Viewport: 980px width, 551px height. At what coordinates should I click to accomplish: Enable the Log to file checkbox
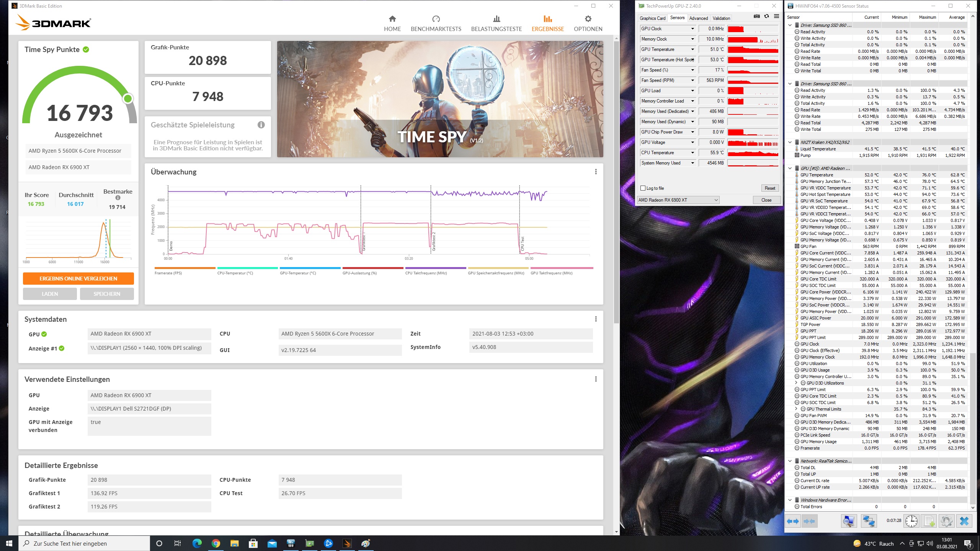point(643,188)
